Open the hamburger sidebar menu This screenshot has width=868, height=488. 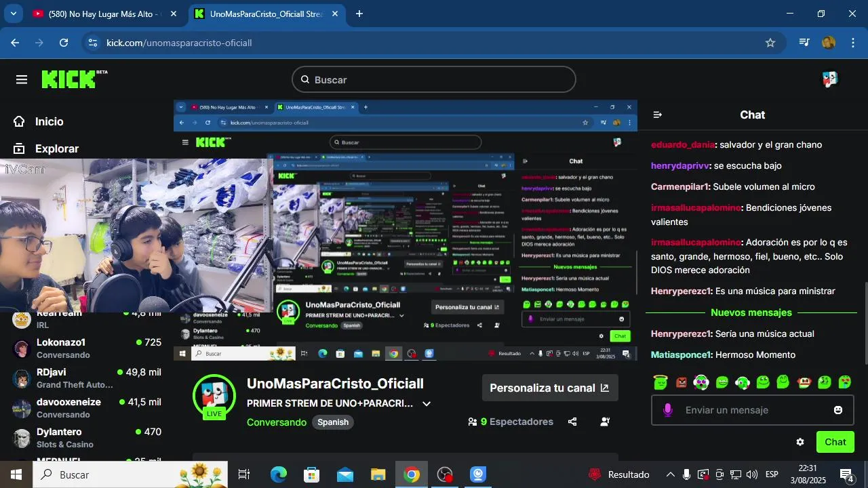pos(22,80)
